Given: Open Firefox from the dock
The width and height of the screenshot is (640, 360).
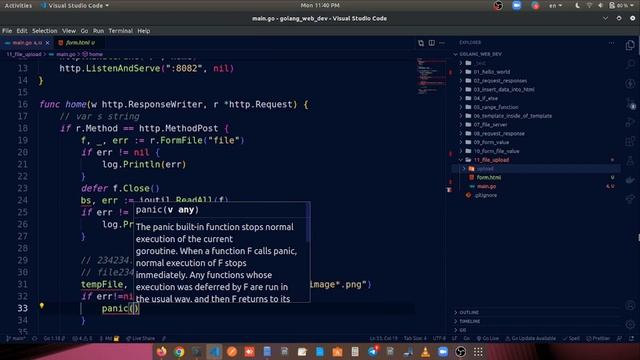Looking at the screenshot, I should tap(162, 351).
